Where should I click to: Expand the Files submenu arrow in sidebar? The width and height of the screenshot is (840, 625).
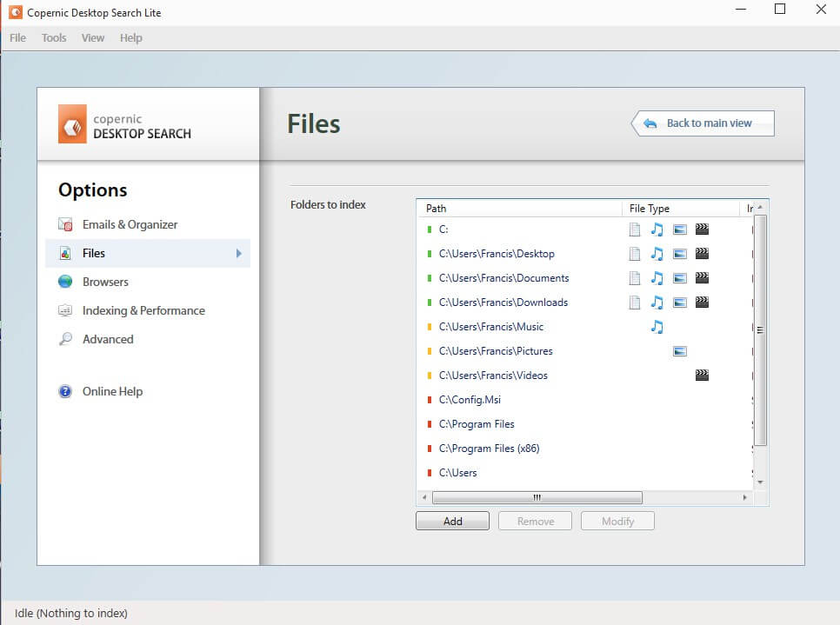coord(238,254)
